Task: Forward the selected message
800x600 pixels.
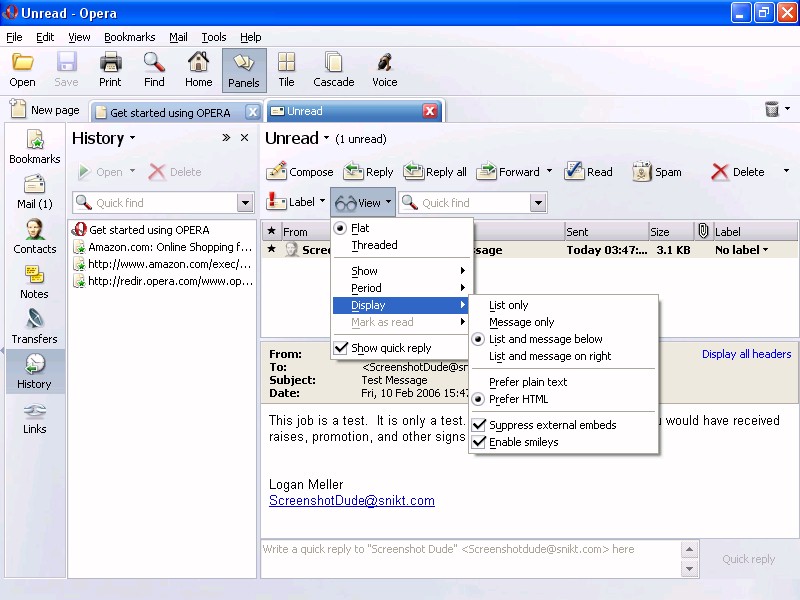Action: [x=508, y=172]
